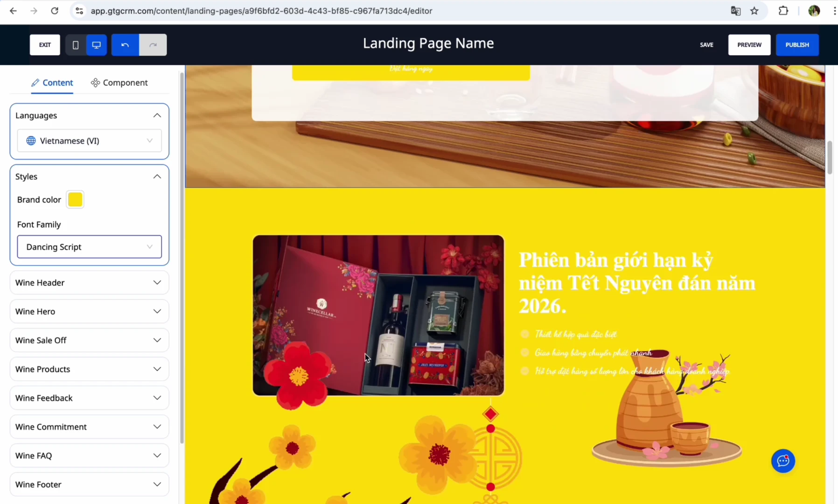Click the wine gift box image

(x=378, y=315)
